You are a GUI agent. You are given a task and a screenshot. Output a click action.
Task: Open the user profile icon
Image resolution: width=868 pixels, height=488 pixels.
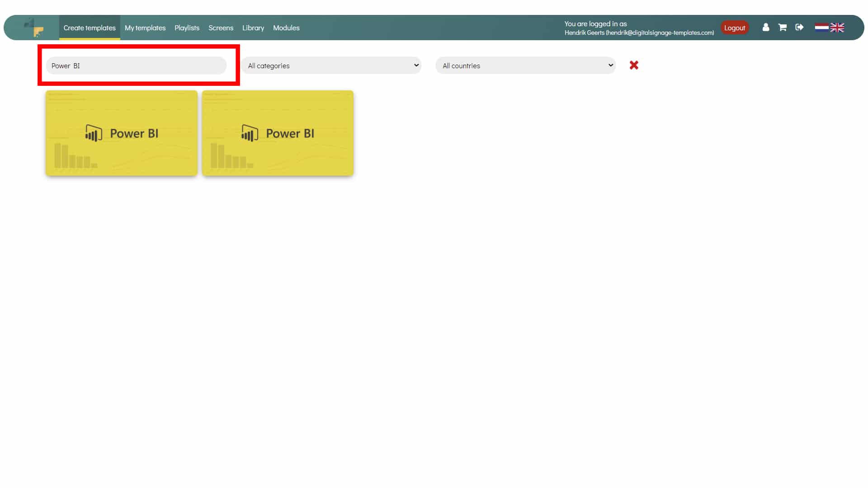point(766,28)
